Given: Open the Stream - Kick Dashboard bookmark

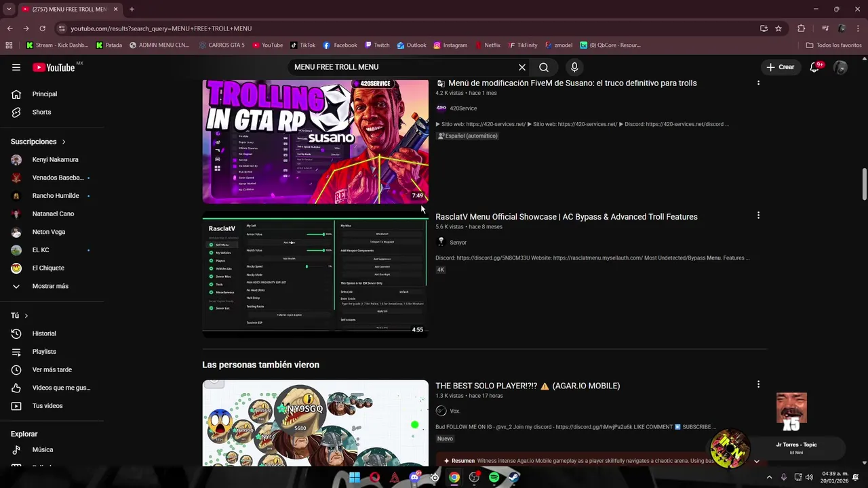Looking at the screenshot, I should (57, 45).
